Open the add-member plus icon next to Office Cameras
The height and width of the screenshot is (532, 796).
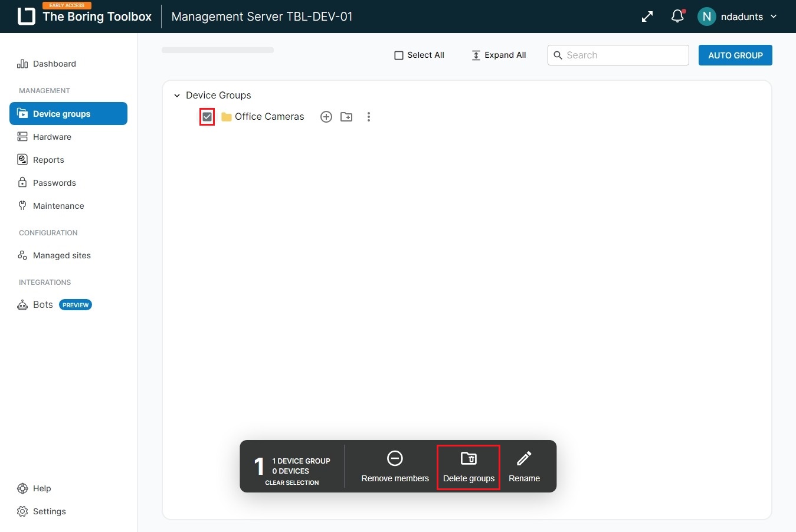pyautogui.click(x=326, y=116)
